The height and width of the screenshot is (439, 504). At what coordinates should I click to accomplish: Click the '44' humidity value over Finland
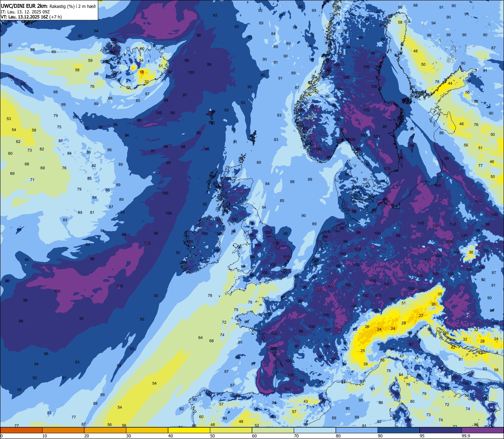point(450,83)
